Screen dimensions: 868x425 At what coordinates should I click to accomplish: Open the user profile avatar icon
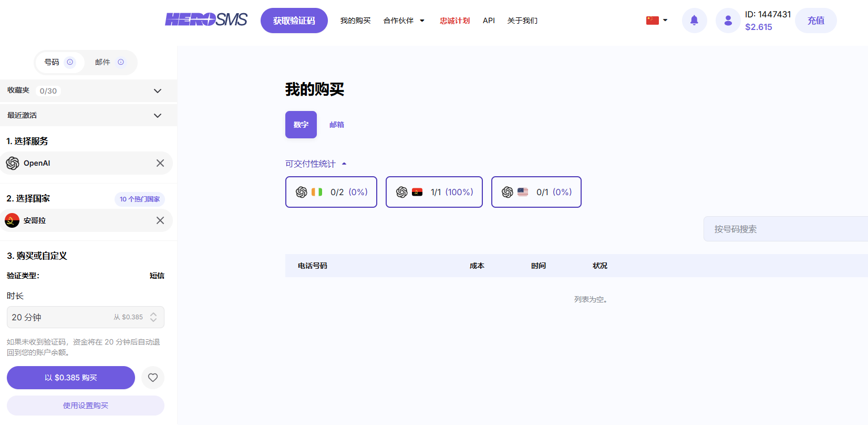click(728, 21)
